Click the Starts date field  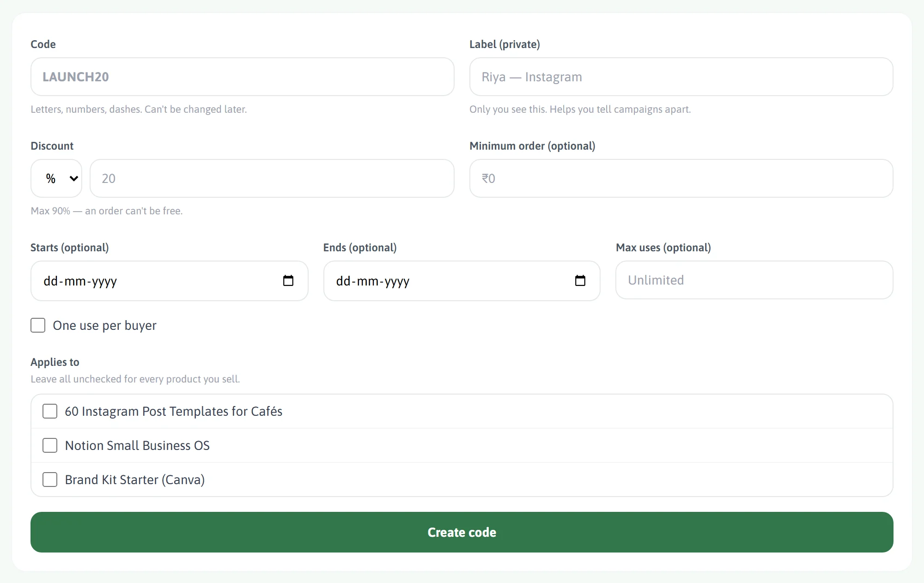[170, 281]
